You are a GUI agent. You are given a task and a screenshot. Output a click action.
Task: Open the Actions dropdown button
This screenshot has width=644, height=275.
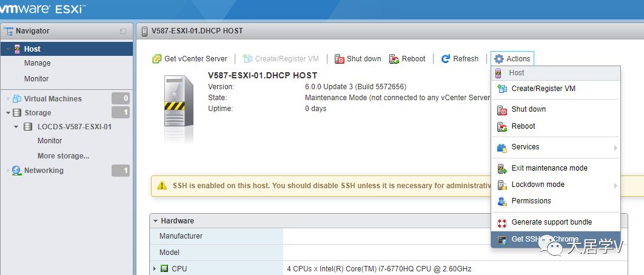click(x=512, y=59)
